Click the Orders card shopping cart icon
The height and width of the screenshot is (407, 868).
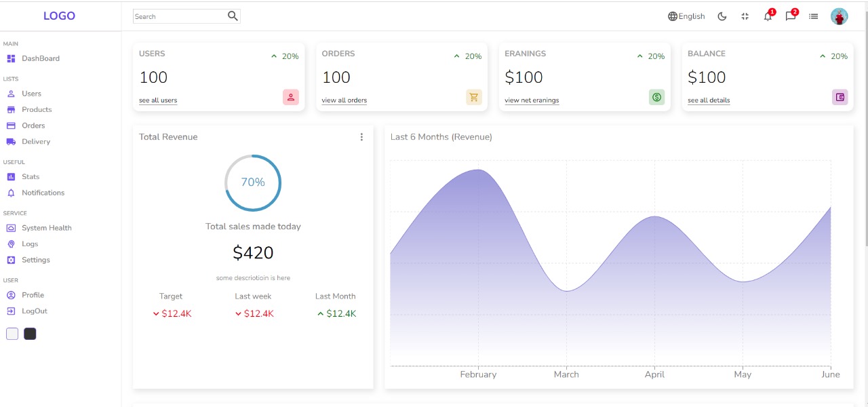coord(474,97)
